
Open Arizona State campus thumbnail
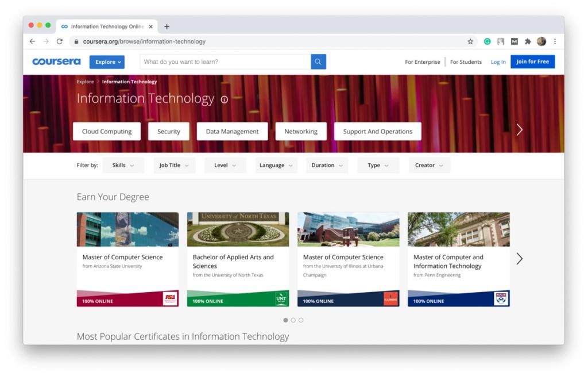click(127, 229)
